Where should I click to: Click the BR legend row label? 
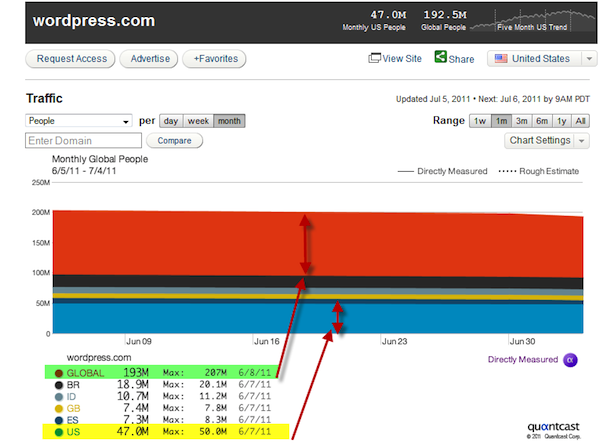(73, 385)
